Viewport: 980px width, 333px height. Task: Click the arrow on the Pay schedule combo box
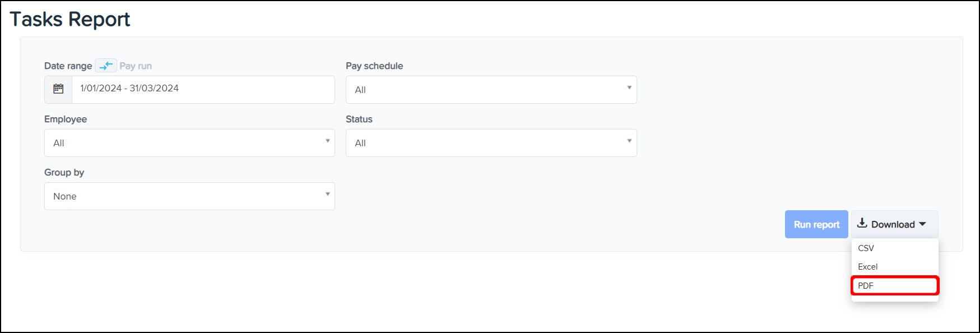coord(629,88)
